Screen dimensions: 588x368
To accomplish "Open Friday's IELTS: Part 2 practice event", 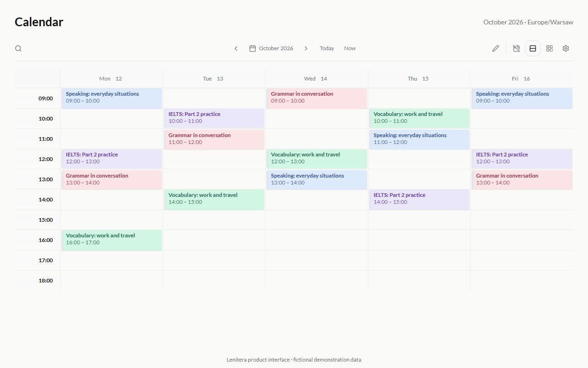I will tap(522, 159).
